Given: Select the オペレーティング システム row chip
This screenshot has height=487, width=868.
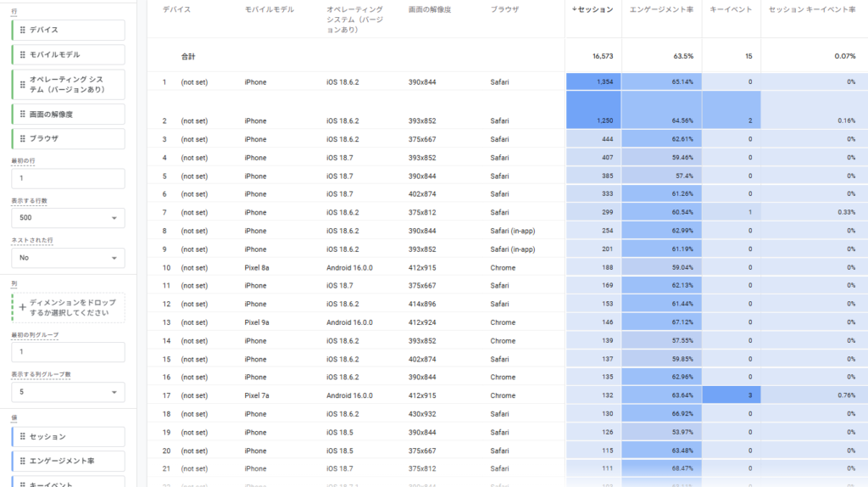Looking at the screenshot, I should pyautogui.click(x=72, y=85).
